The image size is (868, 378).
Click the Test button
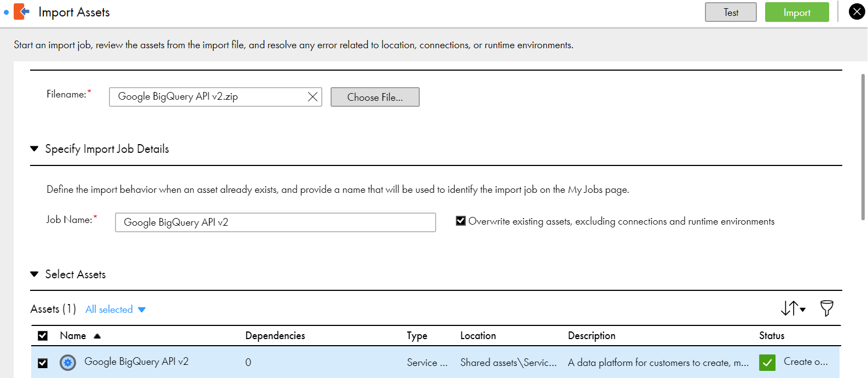731,12
